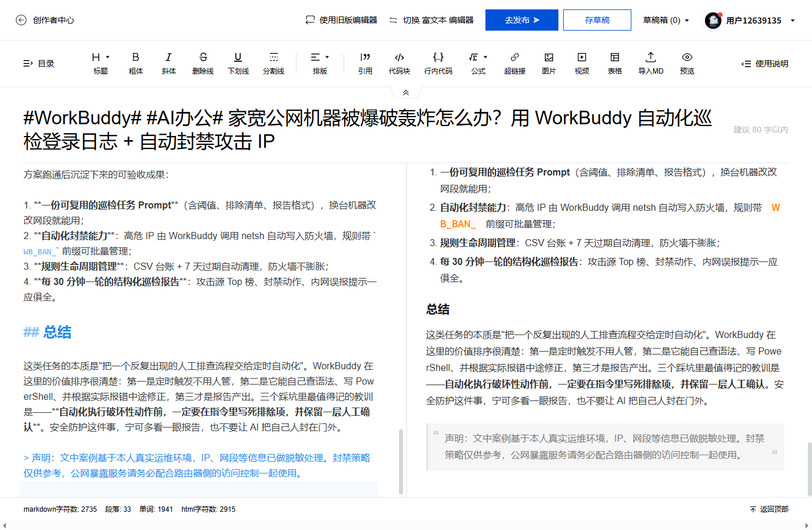Click the preview pane vertical scrollbar
812x530 pixels.
point(810,469)
